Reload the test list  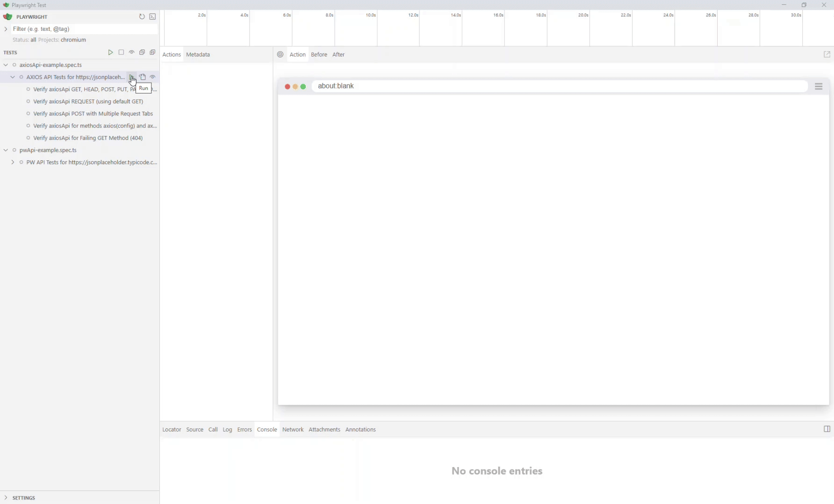click(x=142, y=16)
